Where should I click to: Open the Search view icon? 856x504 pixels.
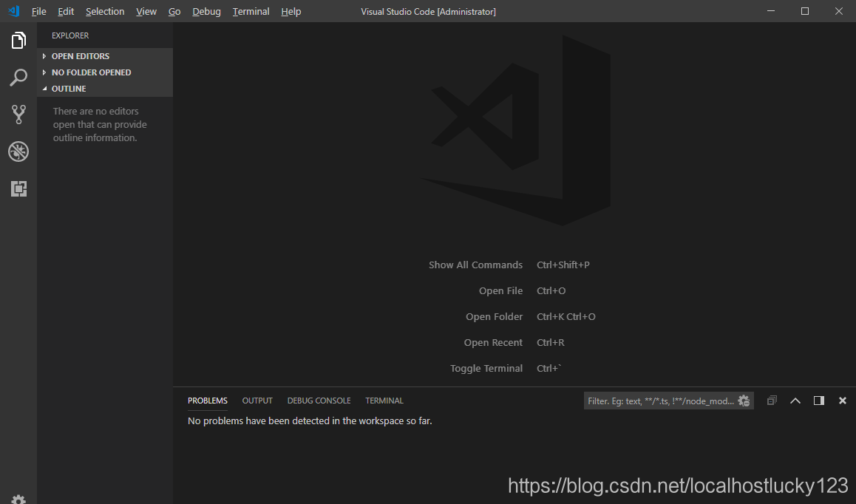tap(18, 78)
